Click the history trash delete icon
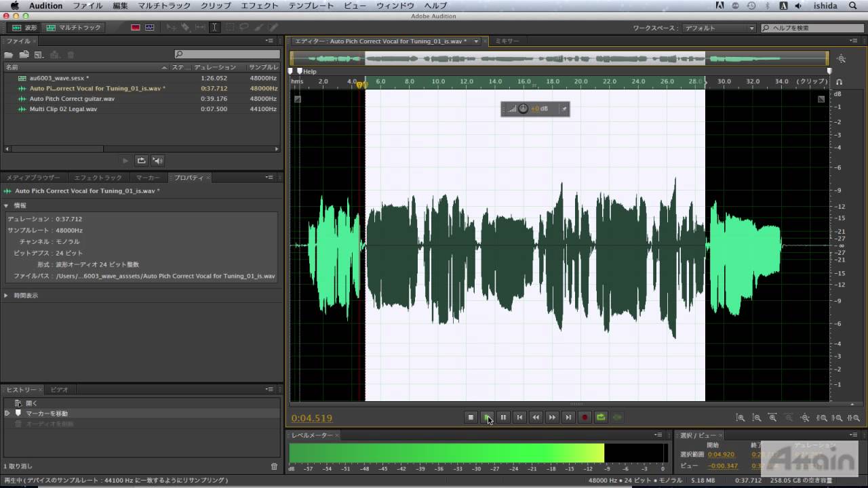 [274, 466]
